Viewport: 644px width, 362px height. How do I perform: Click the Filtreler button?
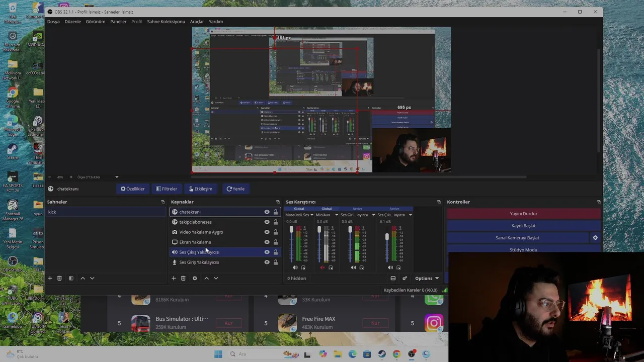(x=167, y=189)
